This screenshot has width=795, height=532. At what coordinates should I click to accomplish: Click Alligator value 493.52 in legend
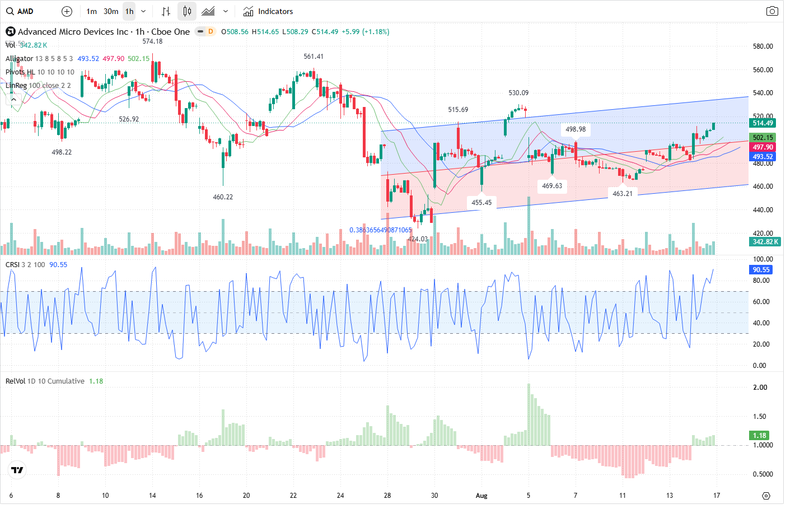click(88, 58)
